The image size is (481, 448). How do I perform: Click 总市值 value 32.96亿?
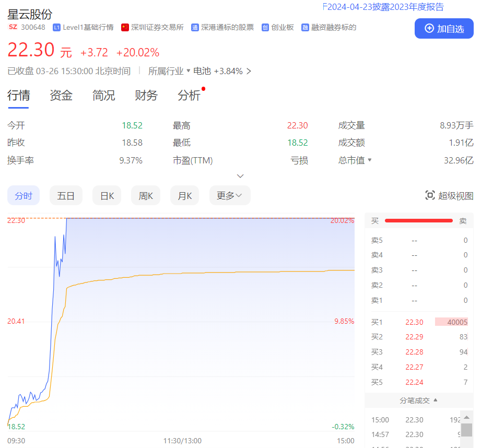point(459,160)
